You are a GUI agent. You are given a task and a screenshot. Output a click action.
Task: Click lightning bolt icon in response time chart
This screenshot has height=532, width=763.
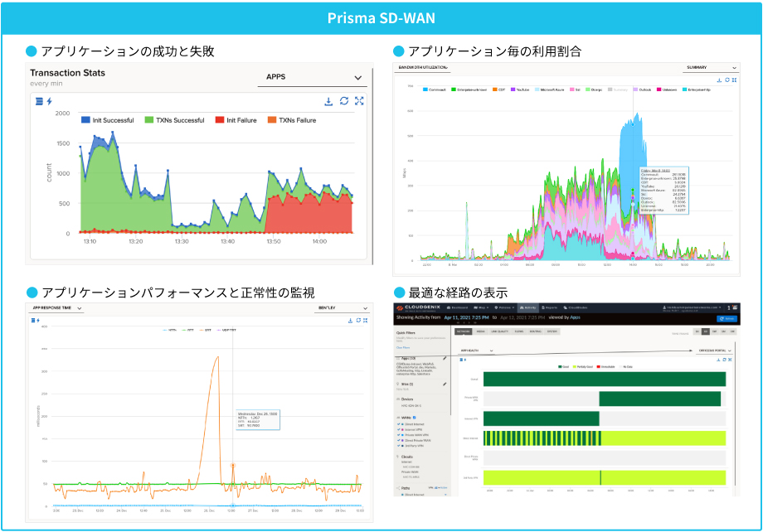38,321
